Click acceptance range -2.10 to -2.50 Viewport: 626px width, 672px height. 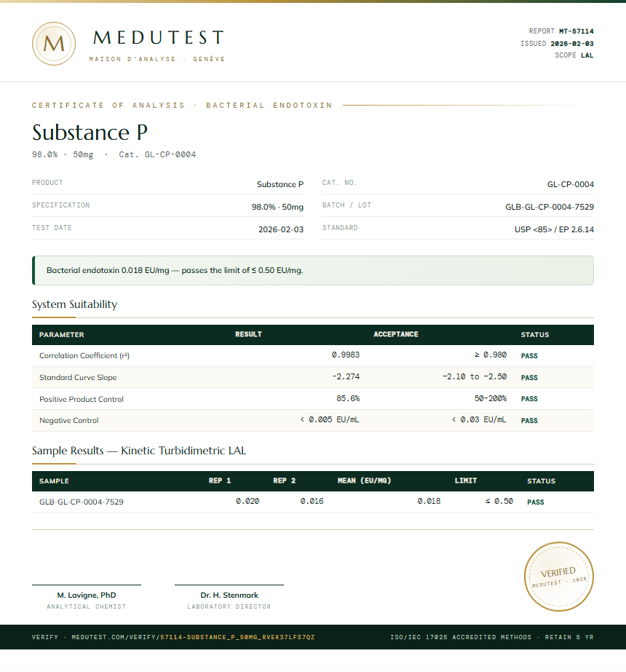(x=475, y=376)
